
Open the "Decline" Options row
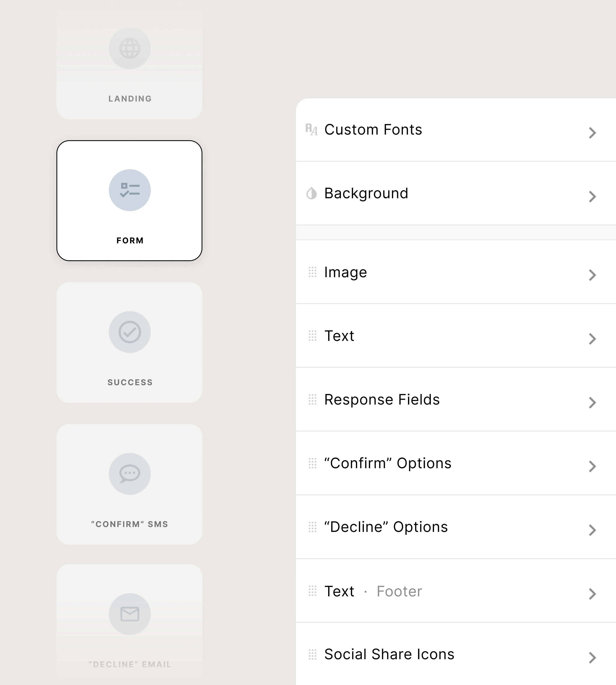(x=440, y=527)
